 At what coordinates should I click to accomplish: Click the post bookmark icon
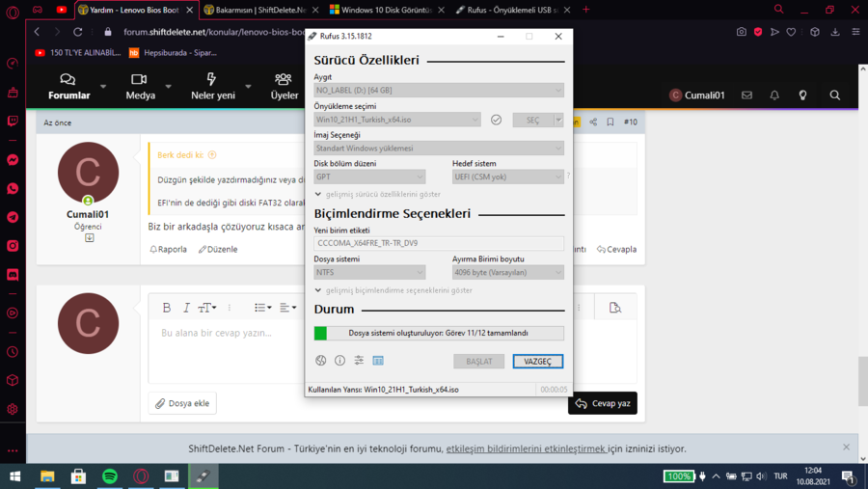point(610,122)
